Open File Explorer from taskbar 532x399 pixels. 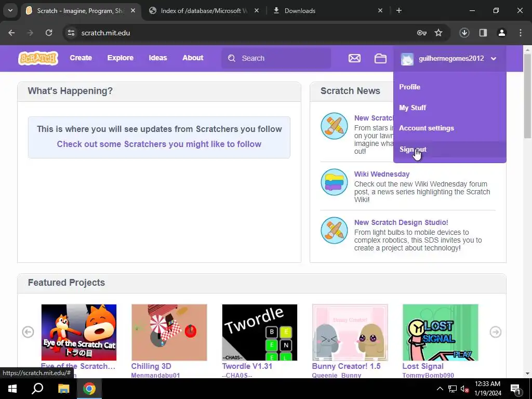coord(63,389)
